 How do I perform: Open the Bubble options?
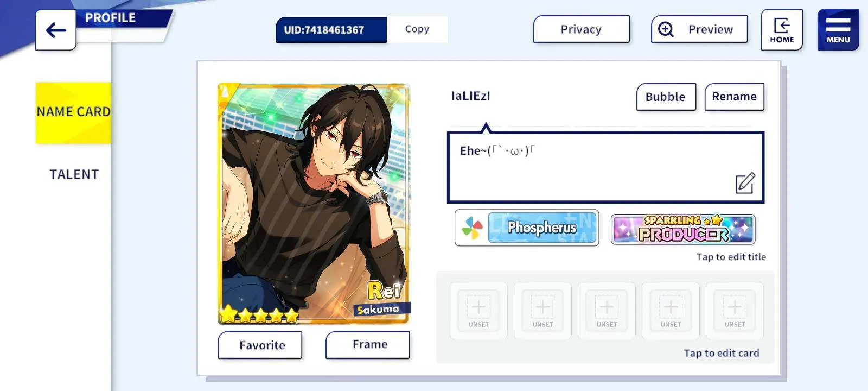(666, 97)
